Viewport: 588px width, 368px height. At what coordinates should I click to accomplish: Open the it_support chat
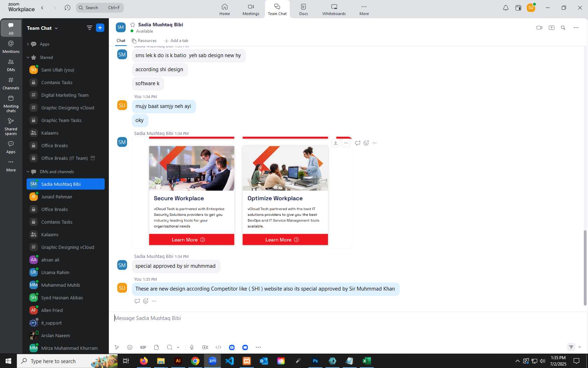[65, 323]
